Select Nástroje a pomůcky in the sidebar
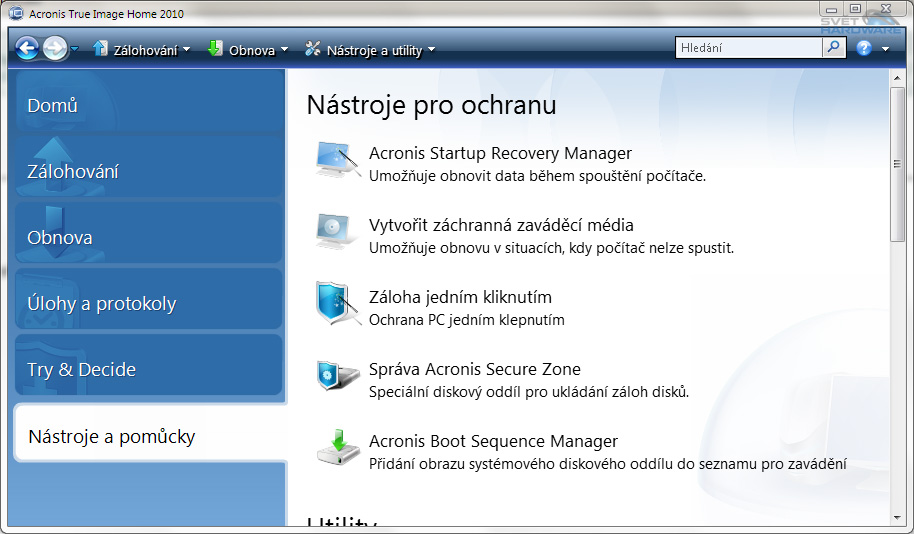 [150, 433]
